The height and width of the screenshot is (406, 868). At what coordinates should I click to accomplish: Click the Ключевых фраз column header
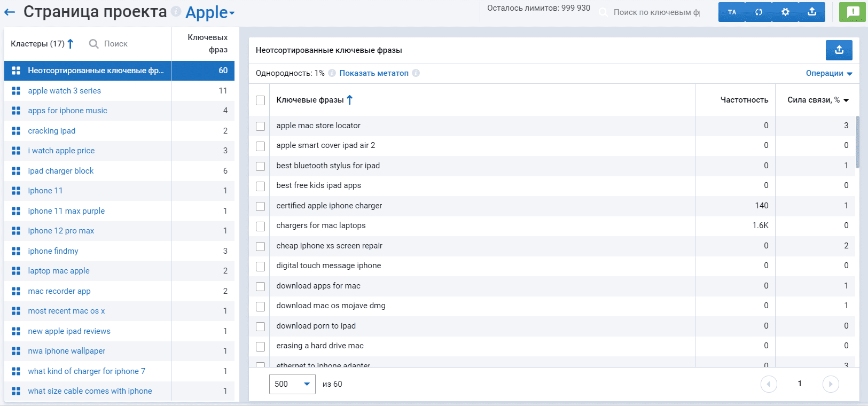click(208, 43)
